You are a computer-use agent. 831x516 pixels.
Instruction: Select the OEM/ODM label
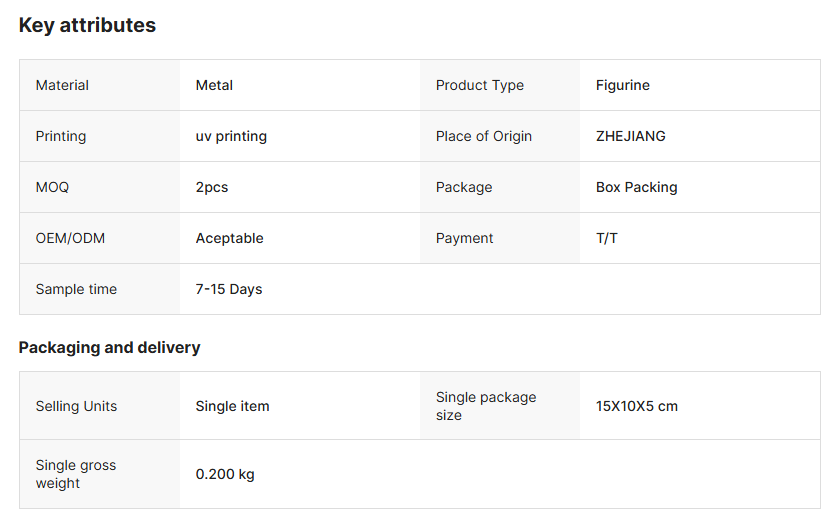tap(70, 239)
